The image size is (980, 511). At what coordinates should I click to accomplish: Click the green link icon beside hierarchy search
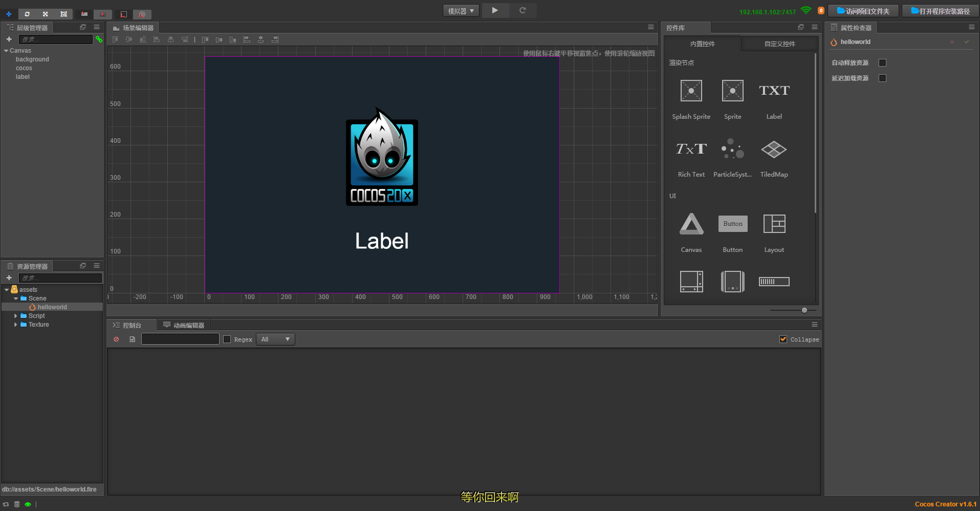coord(99,39)
